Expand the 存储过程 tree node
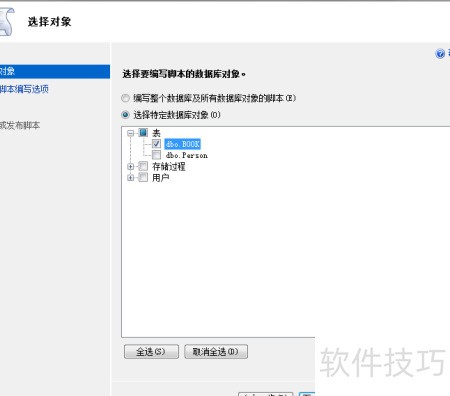 tap(130, 166)
